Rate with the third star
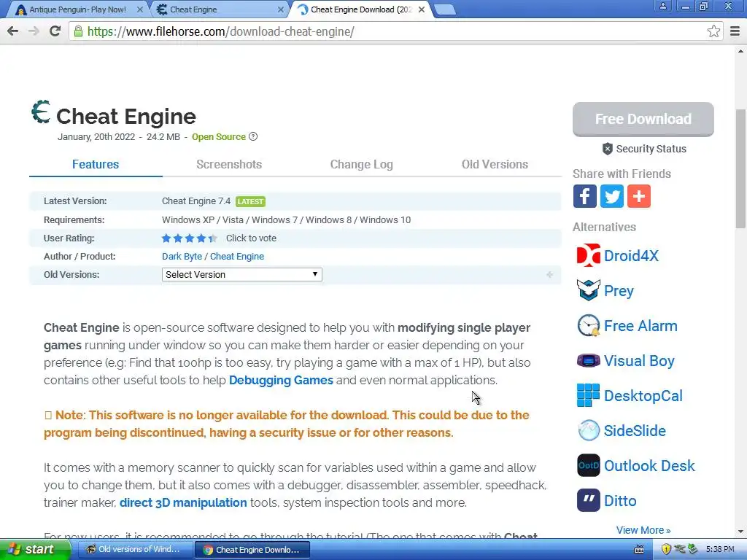Image resolution: width=747 pixels, height=560 pixels. tap(190, 238)
